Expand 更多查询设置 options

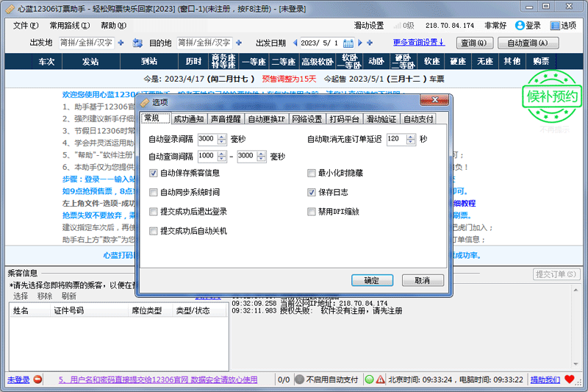[x=420, y=42]
